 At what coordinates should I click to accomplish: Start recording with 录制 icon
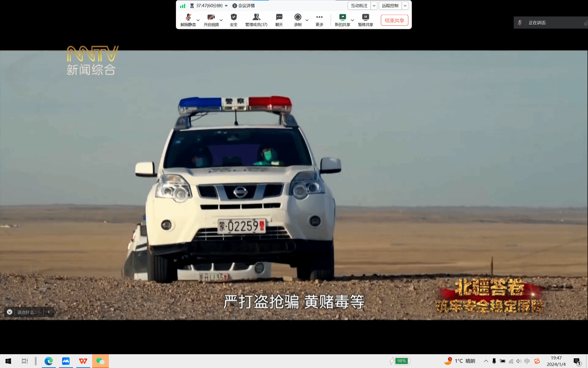[298, 18]
